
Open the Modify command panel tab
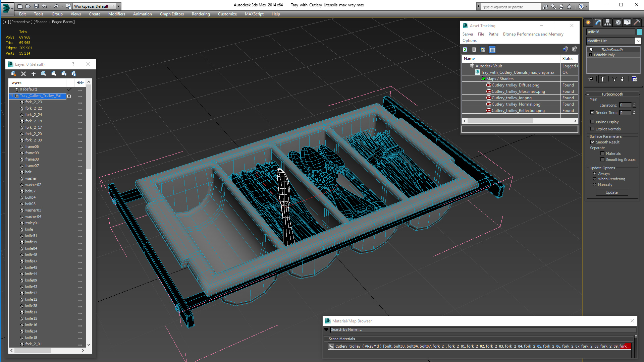(598, 22)
